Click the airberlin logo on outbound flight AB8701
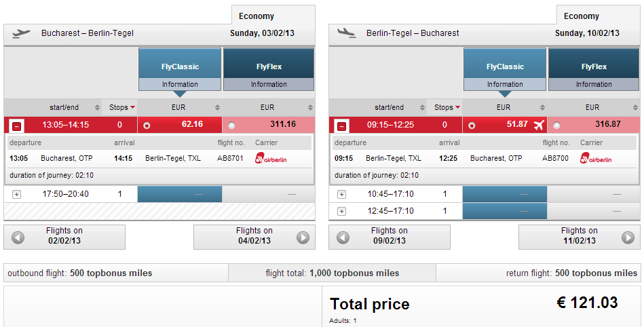Image resolution: width=644 pixels, height=327 pixels. click(270, 158)
